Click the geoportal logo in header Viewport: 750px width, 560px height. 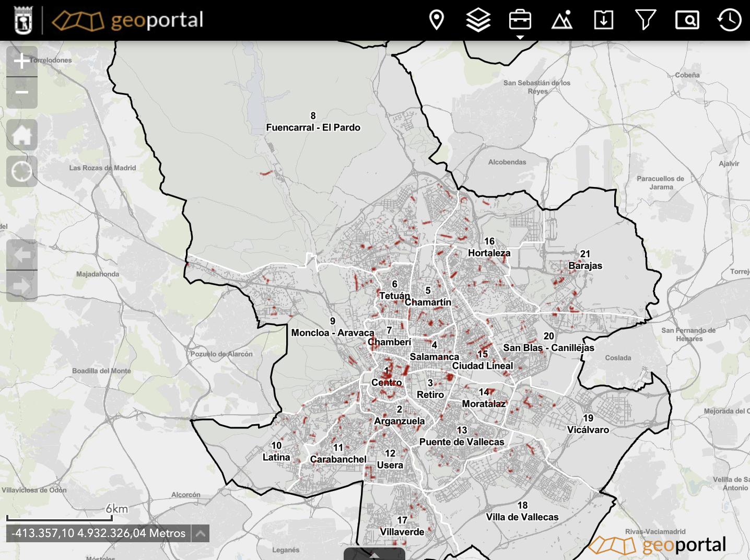pyautogui.click(x=128, y=20)
